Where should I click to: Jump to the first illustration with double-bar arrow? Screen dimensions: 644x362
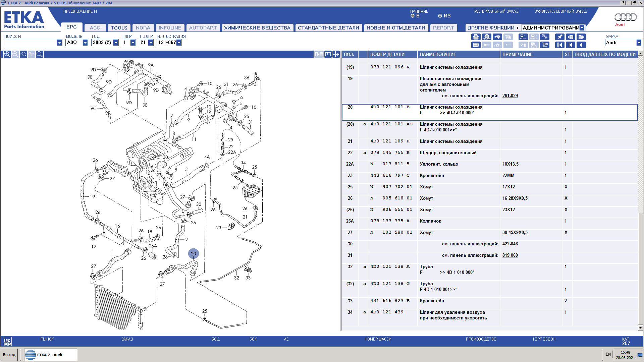click(560, 45)
